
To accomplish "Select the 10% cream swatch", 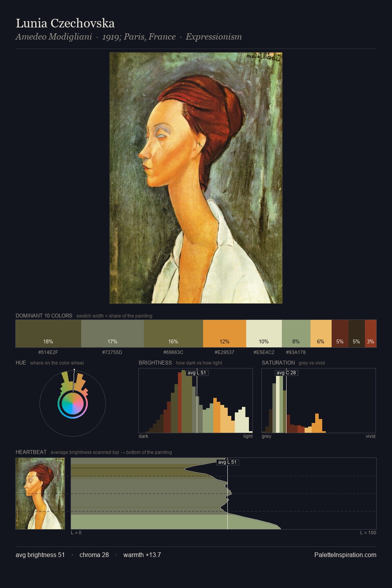I will (x=264, y=334).
